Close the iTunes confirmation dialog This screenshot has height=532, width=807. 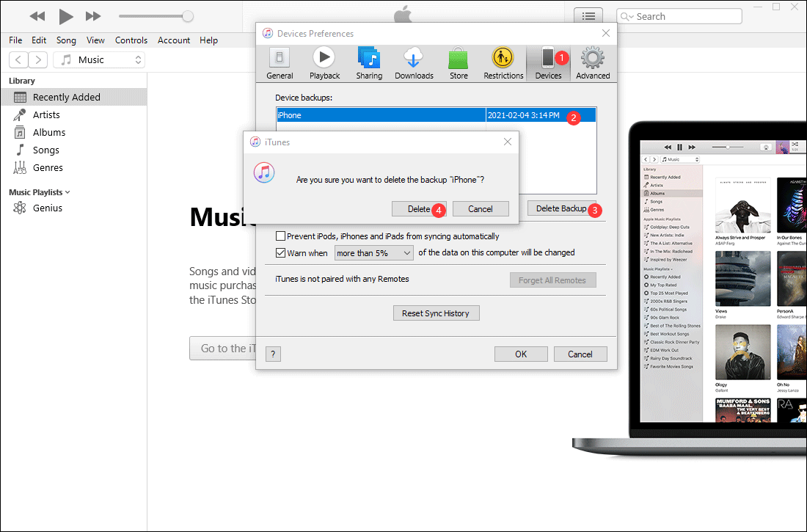[508, 142]
